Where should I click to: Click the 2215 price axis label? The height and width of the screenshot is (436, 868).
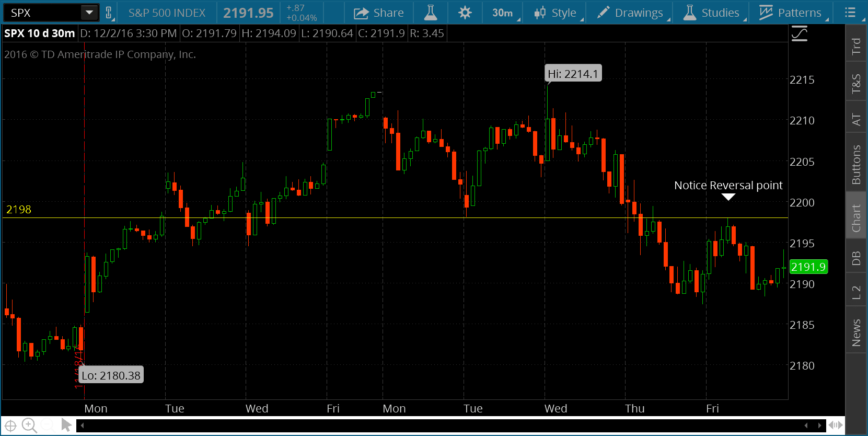coord(802,80)
